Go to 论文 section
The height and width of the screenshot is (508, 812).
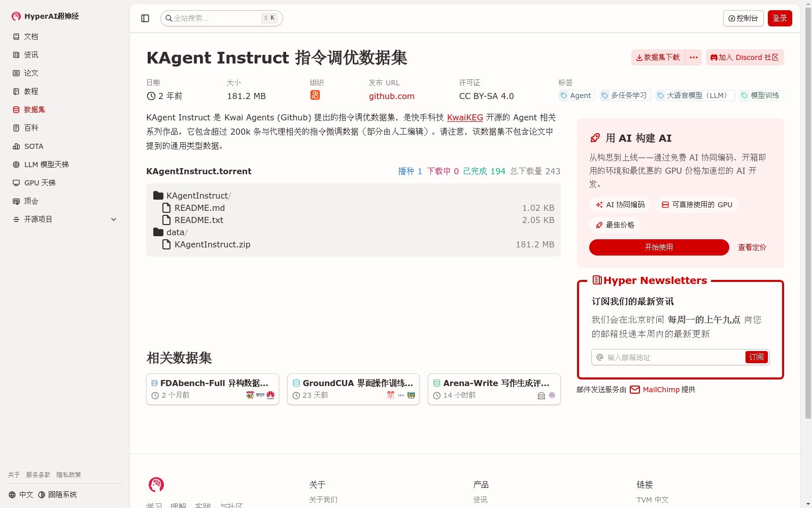(x=31, y=73)
